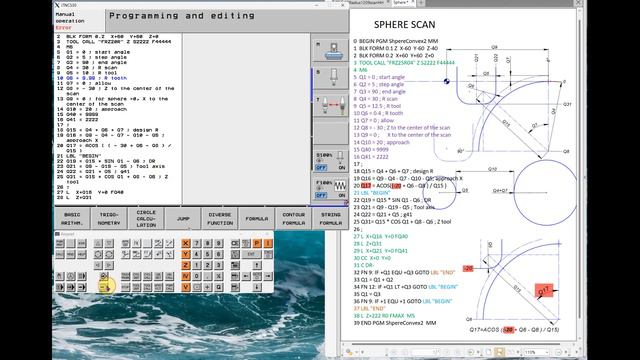Click the orange P polar coordinates key
The width and height of the screenshot is (640, 360).
[x=257, y=243]
